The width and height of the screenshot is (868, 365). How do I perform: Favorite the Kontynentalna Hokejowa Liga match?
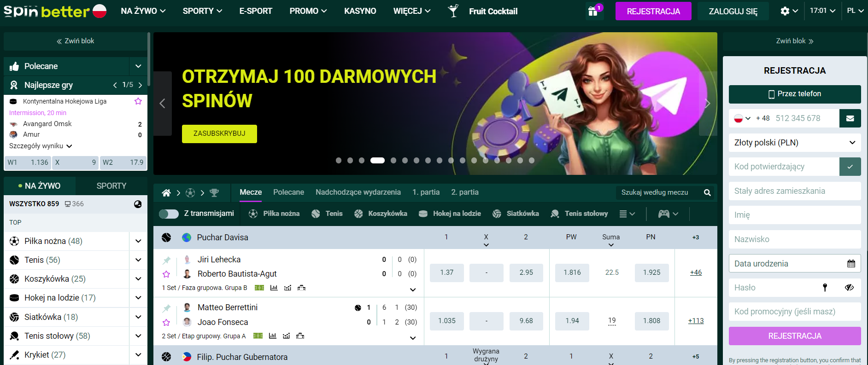pos(138,101)
